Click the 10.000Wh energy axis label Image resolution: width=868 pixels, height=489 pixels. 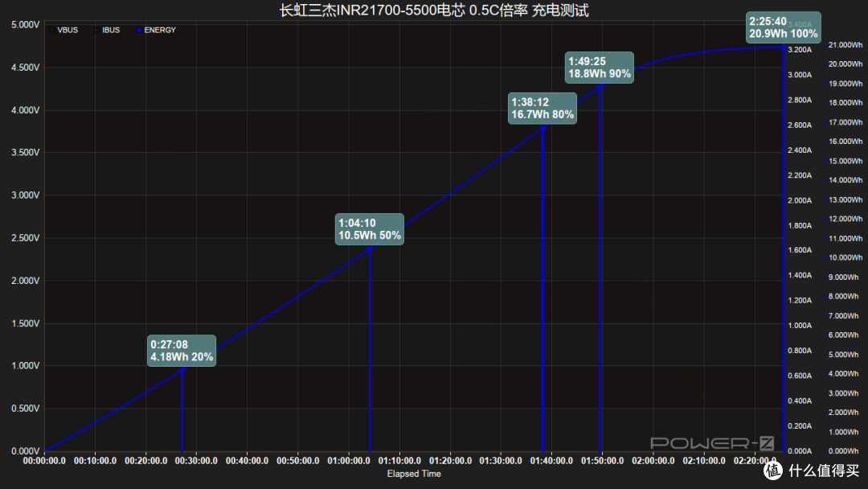pos(845,257)
